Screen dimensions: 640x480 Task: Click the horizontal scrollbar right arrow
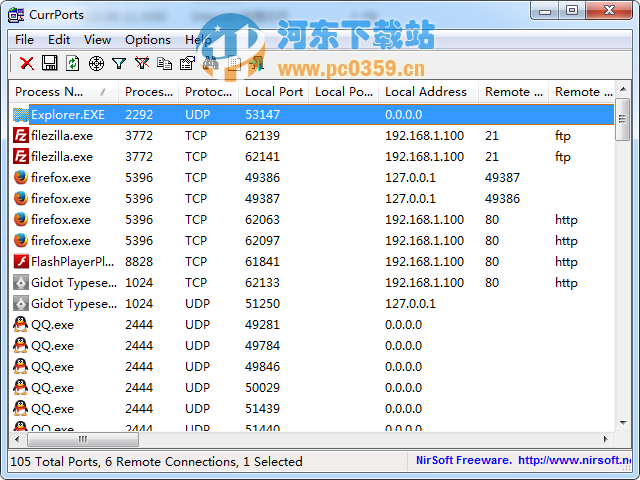coord(606,439)
